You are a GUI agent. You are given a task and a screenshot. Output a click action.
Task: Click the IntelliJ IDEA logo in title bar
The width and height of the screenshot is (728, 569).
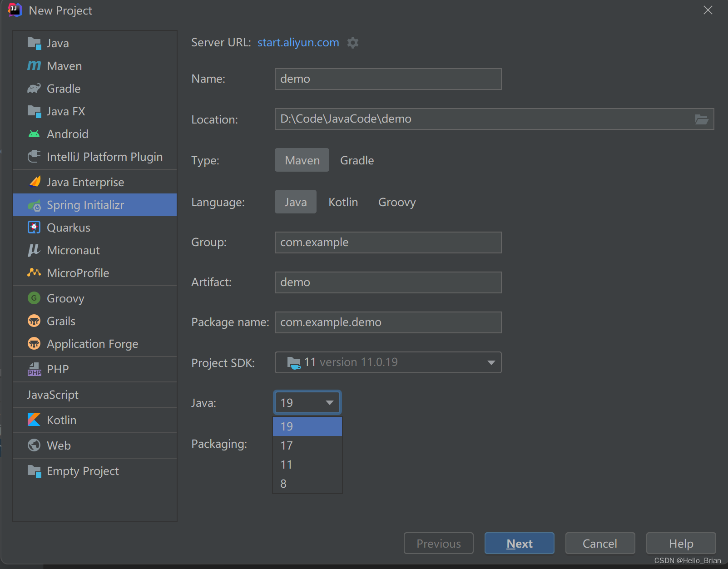click(x=15, y=10)
